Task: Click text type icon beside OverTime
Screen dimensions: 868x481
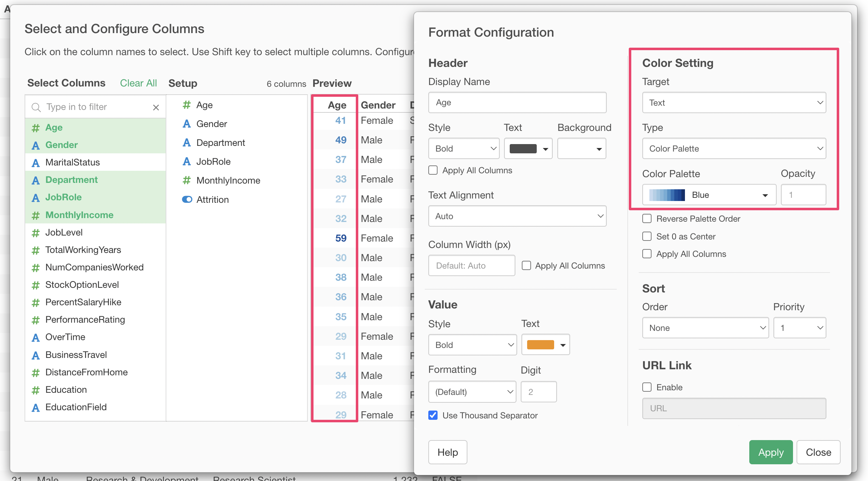Action: coord(36,338)
